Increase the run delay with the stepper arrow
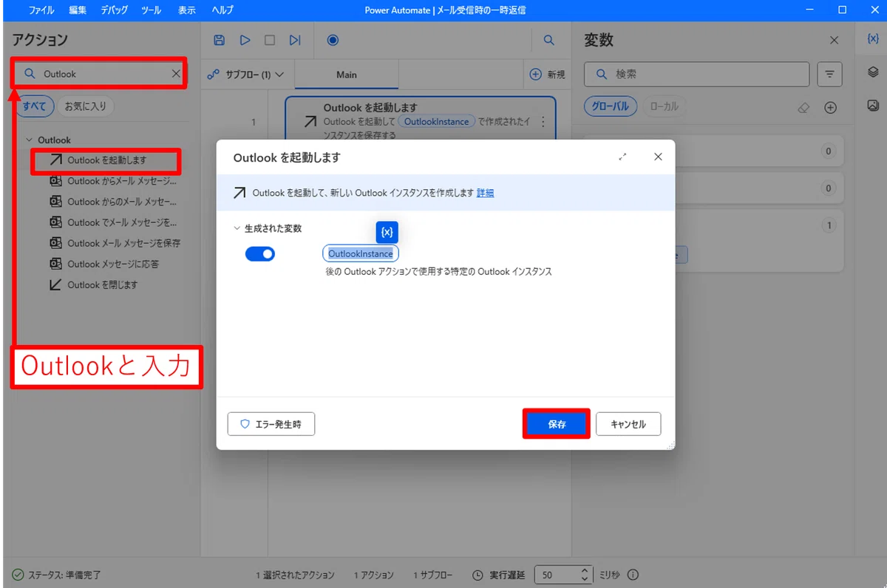887x588 pixels. (585, 571)
